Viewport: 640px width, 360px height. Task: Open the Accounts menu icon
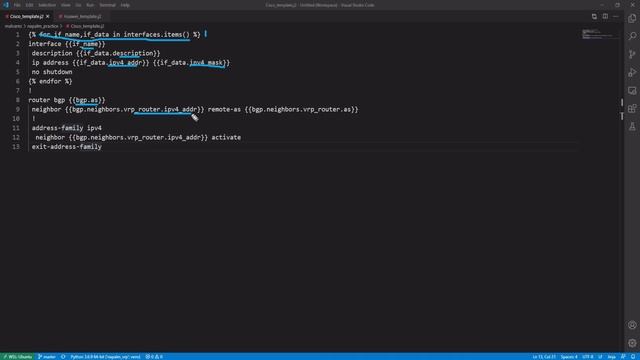(632, 325)
